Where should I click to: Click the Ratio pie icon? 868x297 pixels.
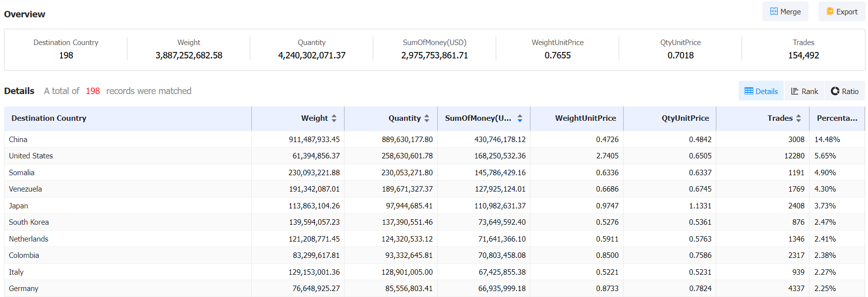[835, 91]
